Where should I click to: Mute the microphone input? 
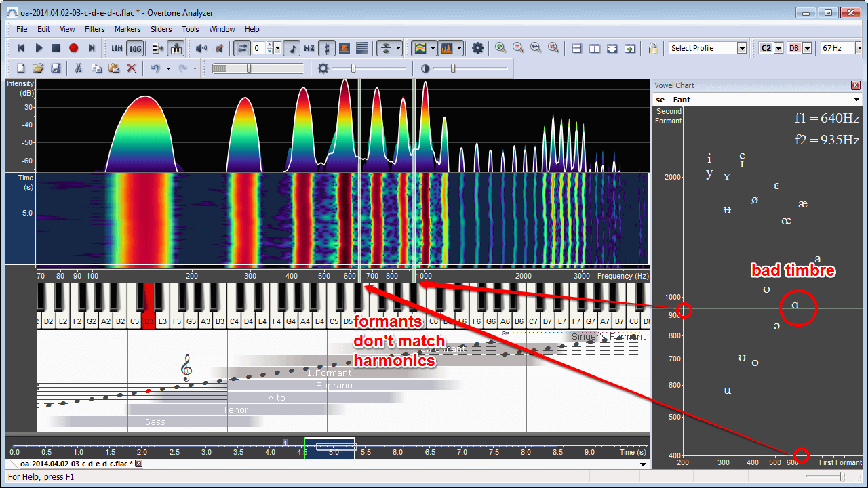[220, 48]
